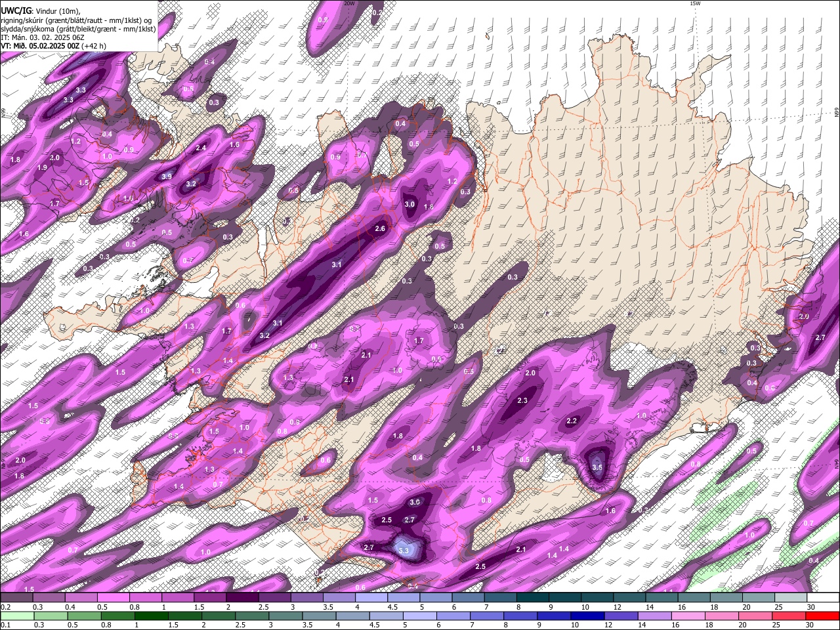
Task: Select the darkest purple swatch between 2 and 2.5
Action: (x=242, y=597)
